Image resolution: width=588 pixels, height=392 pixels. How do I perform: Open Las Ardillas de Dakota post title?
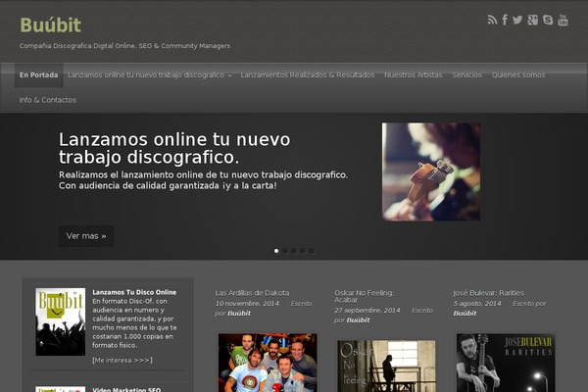(x=252, y=293)
